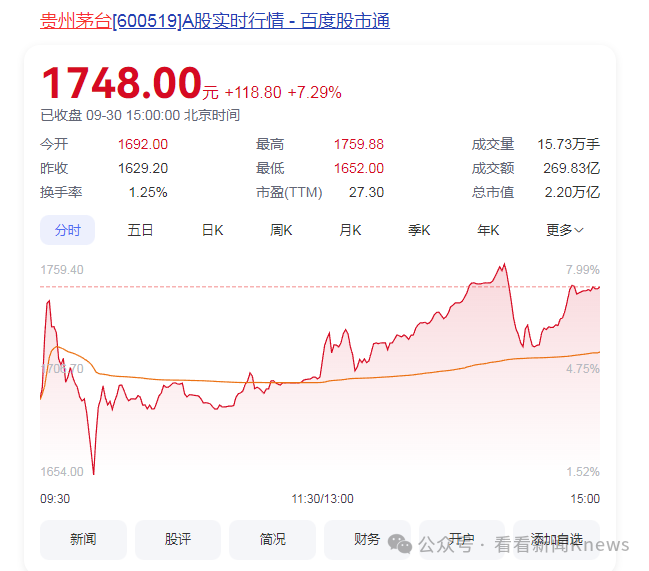
Task: Click the 最高 label
Action: [x=270, y=144]
